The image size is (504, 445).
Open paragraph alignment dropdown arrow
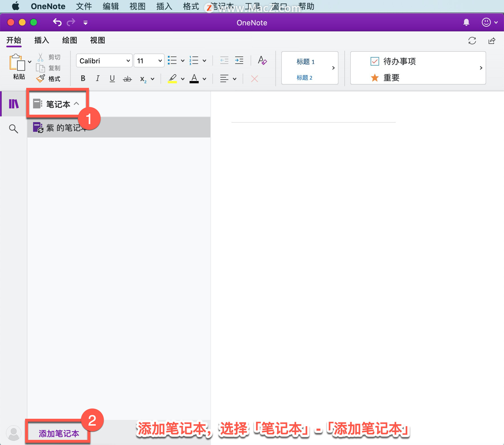(235, 79)
